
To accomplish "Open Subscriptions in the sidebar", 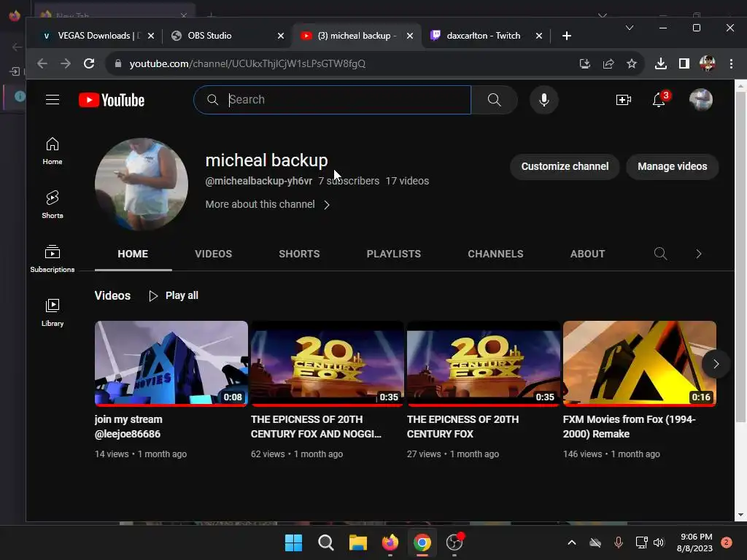I will click(53, 259).
